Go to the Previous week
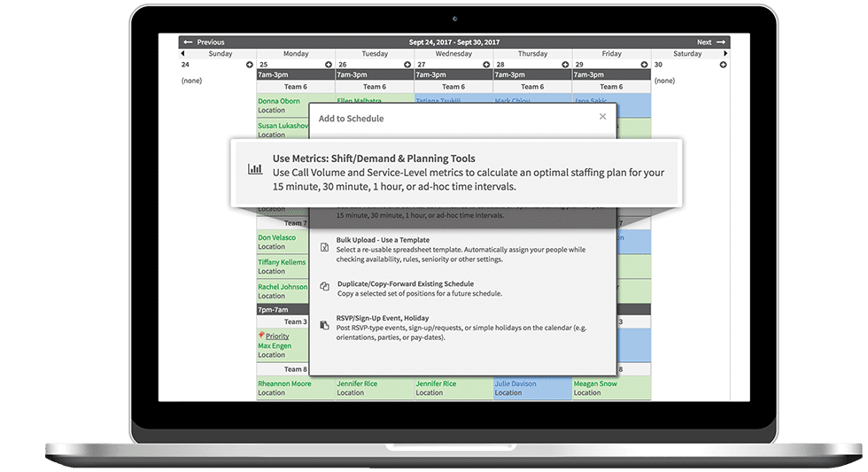This screenshot has width=868, height=472. pos(204,42)
